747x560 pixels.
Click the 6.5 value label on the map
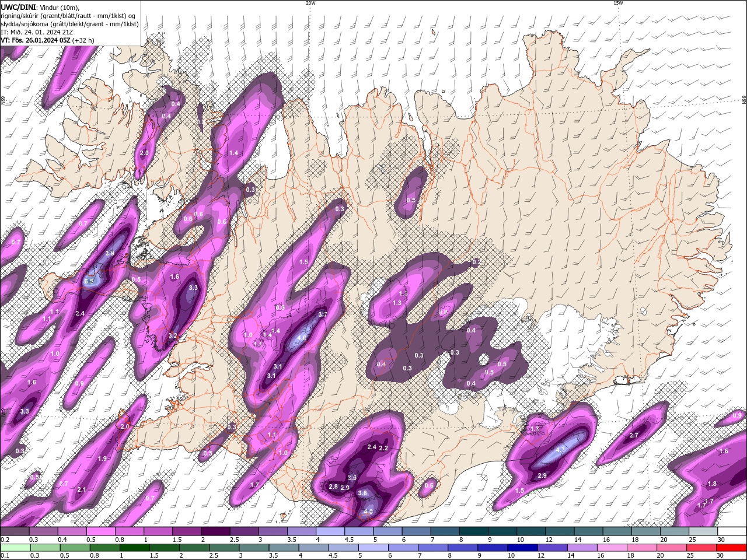click(89, 281)
